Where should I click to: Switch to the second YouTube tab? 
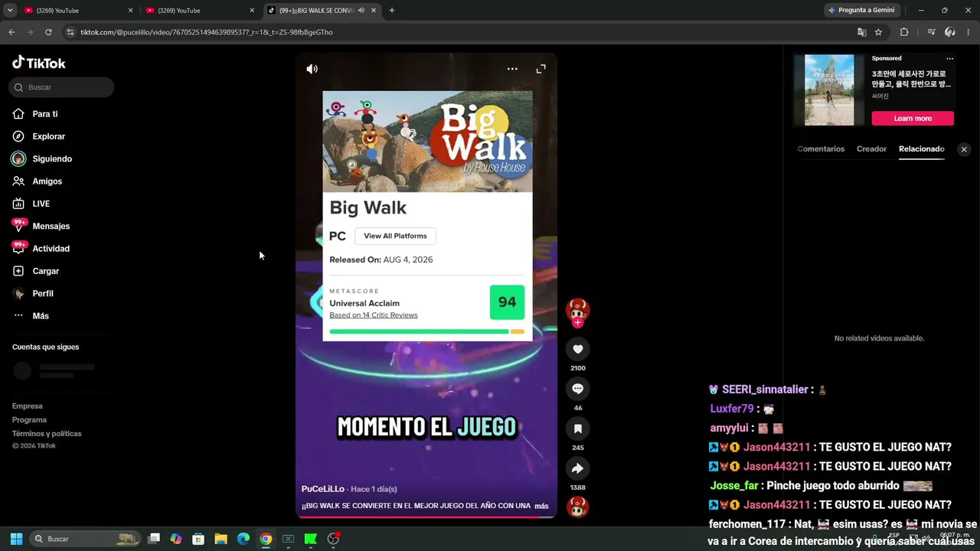pos(199,11)
